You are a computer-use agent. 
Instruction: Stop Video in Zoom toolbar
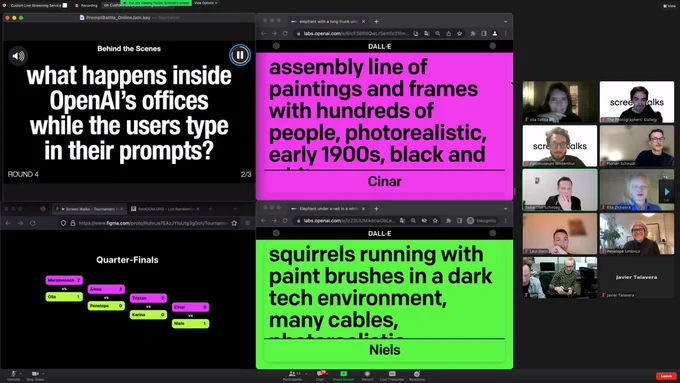tap(35, 375)
